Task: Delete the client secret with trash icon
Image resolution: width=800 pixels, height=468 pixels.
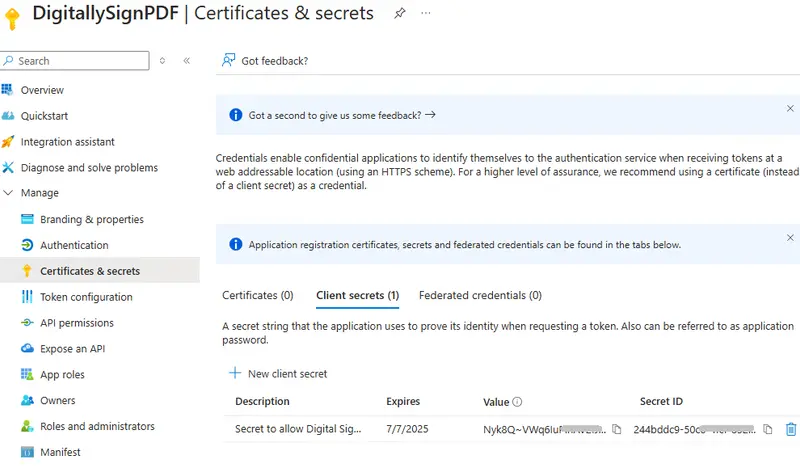Action: (x=791, y=429)
